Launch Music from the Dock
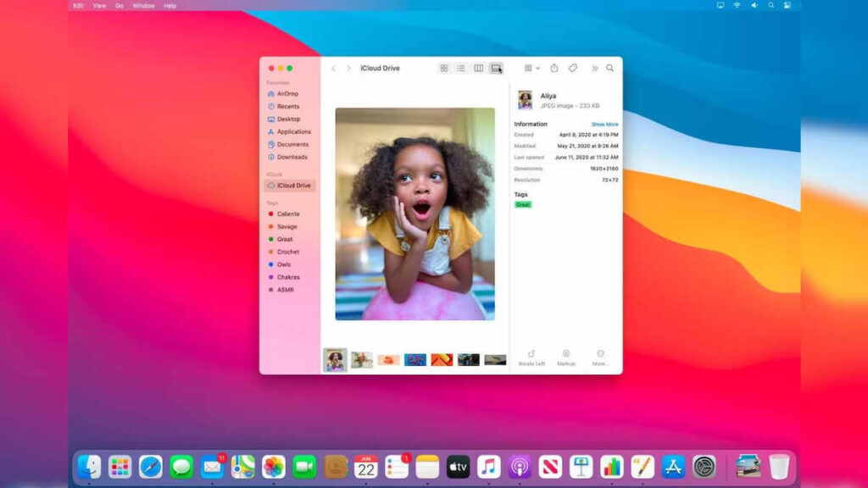 (x=489, y=467)
